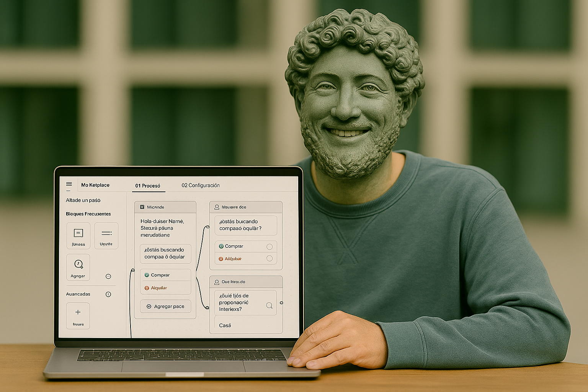Screen dimensions: 588x392
Task: Select the question box in Micande card
Action: [x=165, y=253]
